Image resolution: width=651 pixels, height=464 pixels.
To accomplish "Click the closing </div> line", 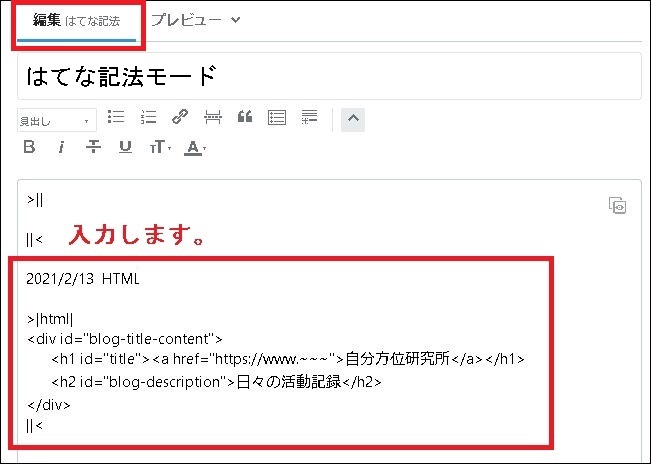I will click(48, 405).
